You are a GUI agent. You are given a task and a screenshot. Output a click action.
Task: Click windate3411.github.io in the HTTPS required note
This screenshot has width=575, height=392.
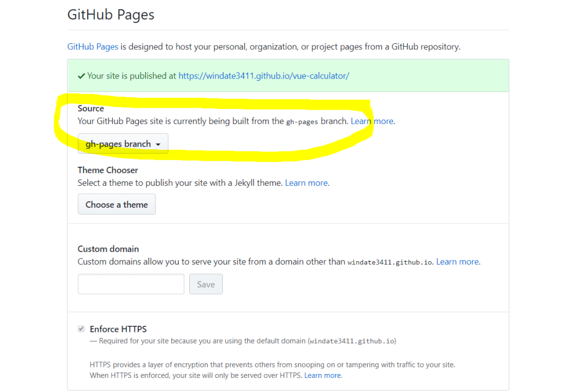click(352, 341)
